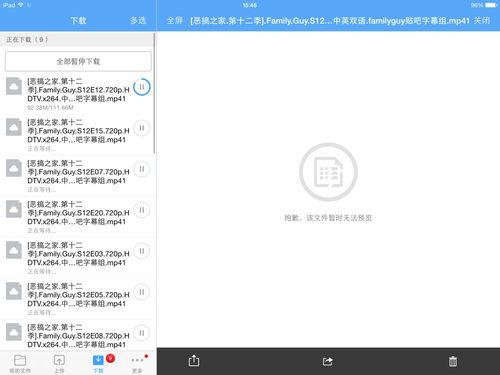Click the cloud file icon for S12E03

tap(14, 250)
